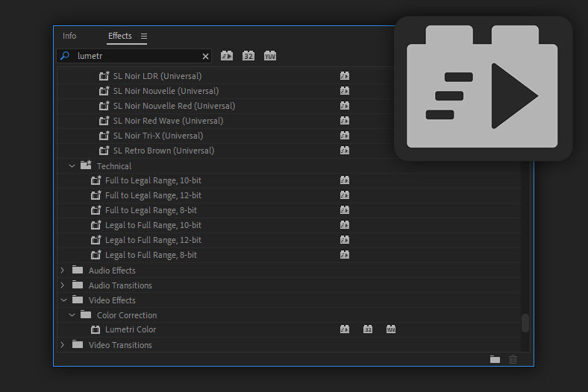Click the vertical scrollbar thumb in Effects panel
Viewport: 588px width, 392px height.
[x=525, y=322]
